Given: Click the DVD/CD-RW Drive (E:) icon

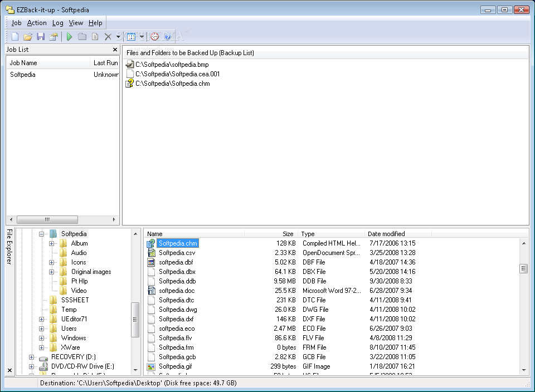Looking at the screenshot, I should (43, 366).
